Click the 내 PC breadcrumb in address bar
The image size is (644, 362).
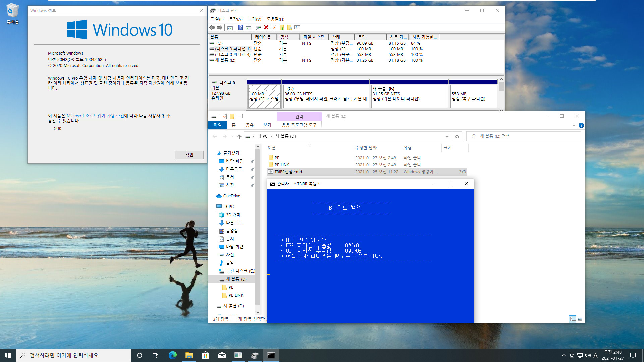tap(263, 136)
